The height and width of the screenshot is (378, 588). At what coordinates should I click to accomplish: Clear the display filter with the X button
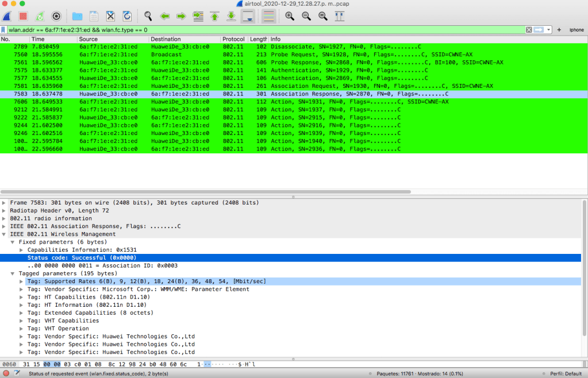[x=529, y=29]
